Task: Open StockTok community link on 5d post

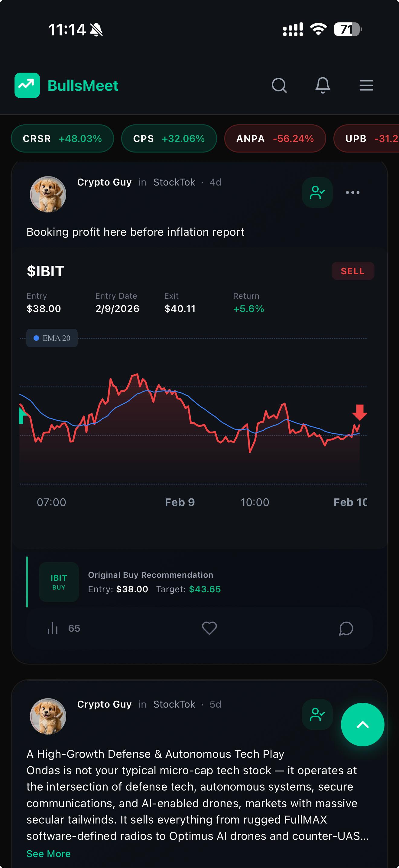Action: coord(174,704)
